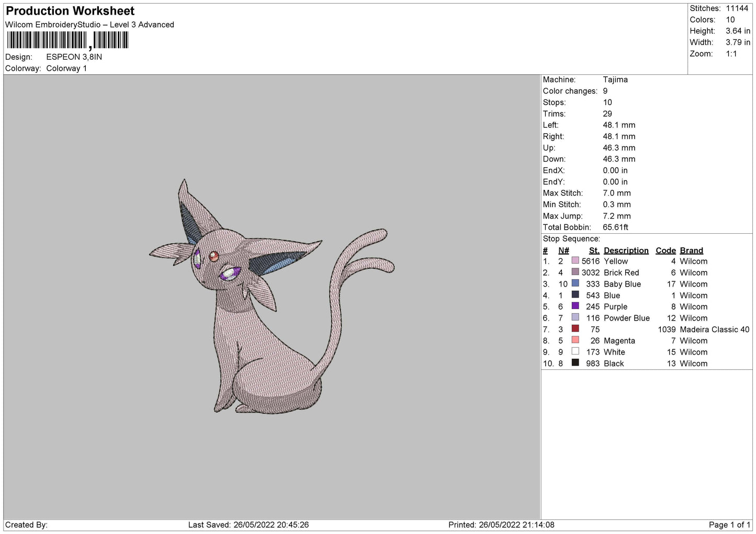Viewport: 756px width, 534px height.
Task: Click the stitch count '983' in row 10
Action: point(593,363)
